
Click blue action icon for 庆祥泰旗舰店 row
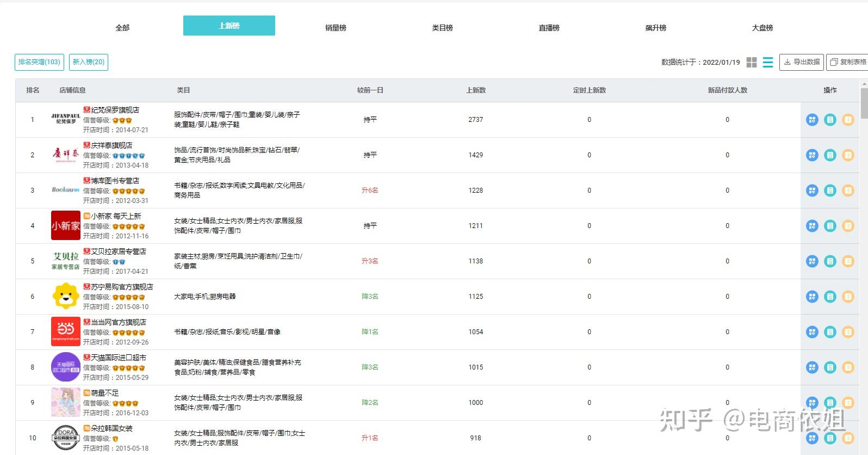coord(812,155)
